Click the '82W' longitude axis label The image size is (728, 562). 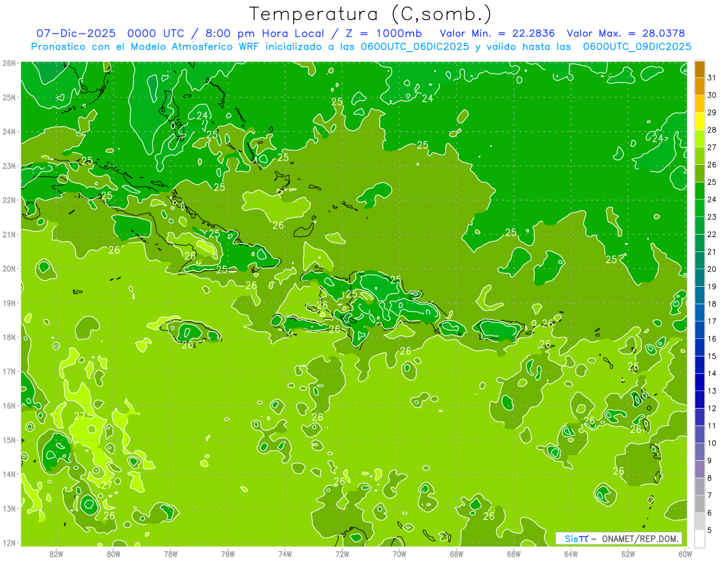pos(56,554)
